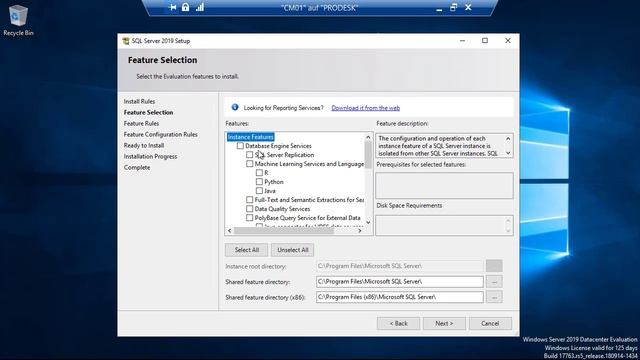Screen dimensions: 640x360
Task: Open the Recycle Bin desktop icon
Action: pos(18,20)
